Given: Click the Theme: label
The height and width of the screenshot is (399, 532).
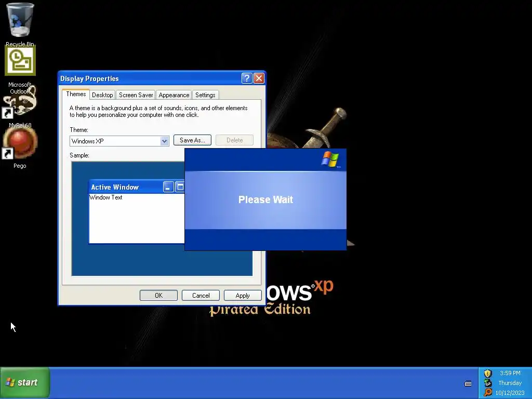Looking at the screenshot, I should pos(79,130).
